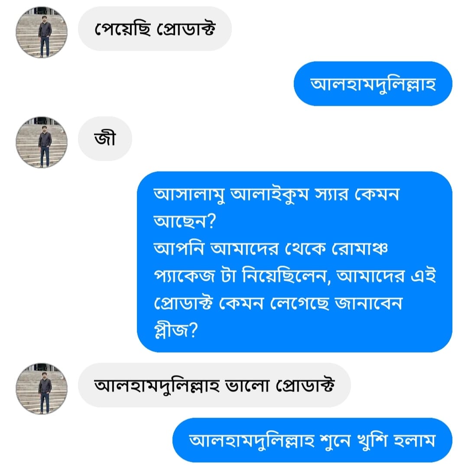Click the "আলহামদুলিল্লাহ ভালো প্রোডাক্ট" message bubble
The image size is (468, 476).
pyautogui.click(x=214, y=385)
